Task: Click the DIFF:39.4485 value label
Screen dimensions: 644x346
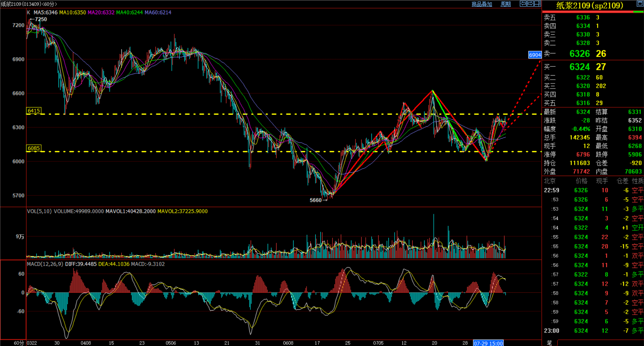Action: tap(81, 264)
